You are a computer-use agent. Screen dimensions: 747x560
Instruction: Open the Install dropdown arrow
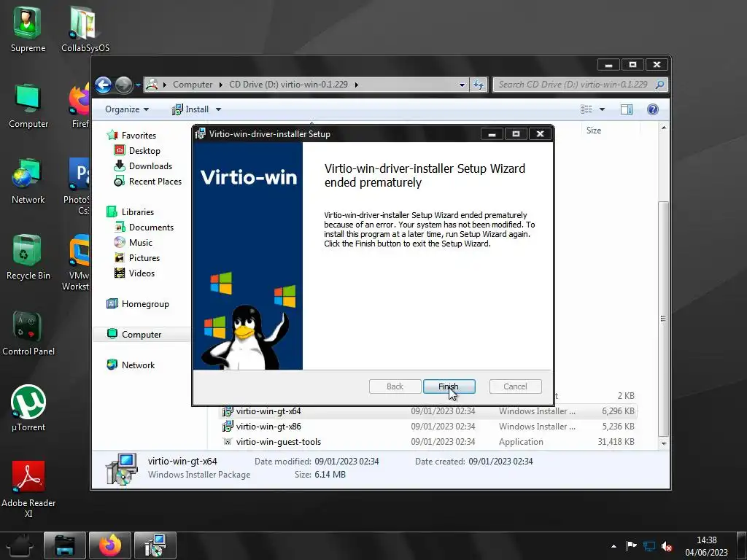(x=218, y=109)
